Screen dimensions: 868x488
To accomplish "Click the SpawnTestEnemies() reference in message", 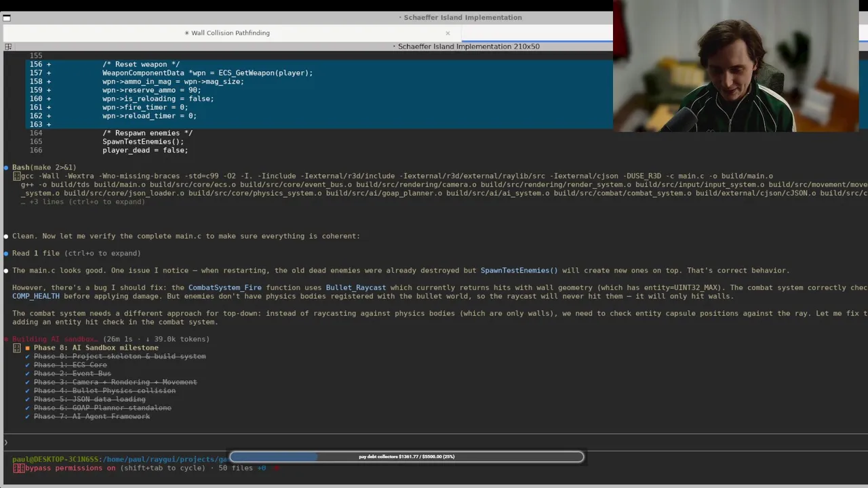I will coord(519,270).
